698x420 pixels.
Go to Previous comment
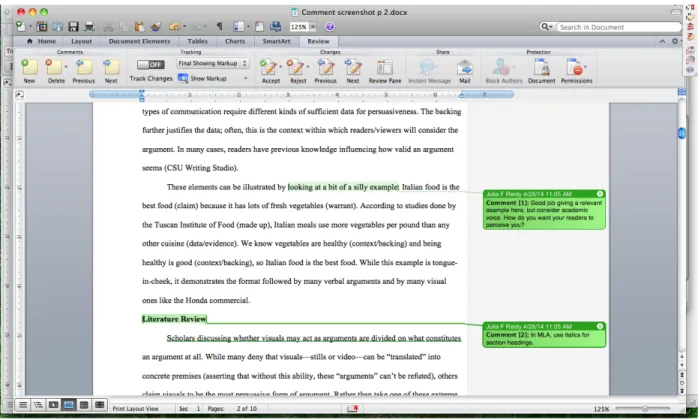point(84,71)
